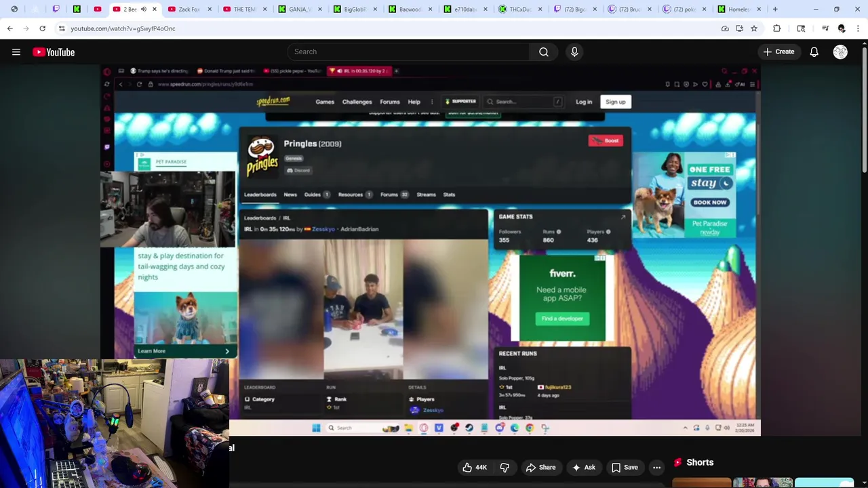Viewport: 868px width, 488px height.
Task: Go to the YouTube home logo
Action: 54,52
